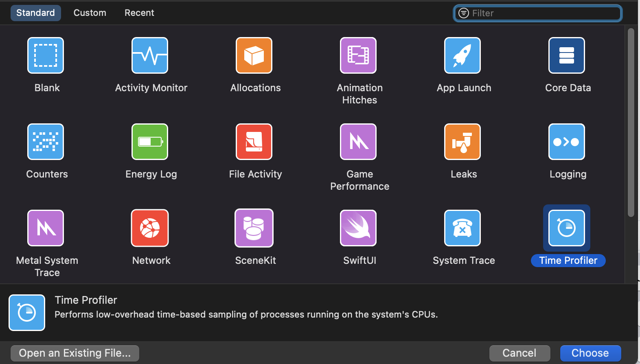The width and height of the screenshot is (640, 364).
Task: Click the large Time Profiler description icon
Action: pos(27,313)
